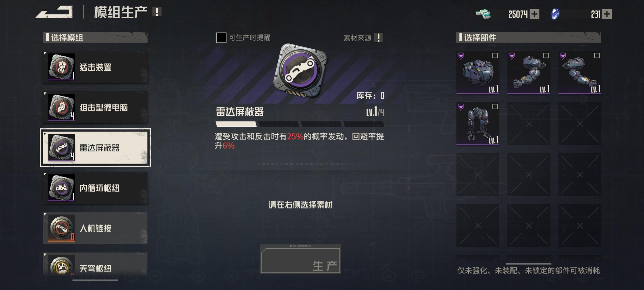Click the large 雷达屏蔽器 module icon
644x290 pixels.
click(300, 71)
